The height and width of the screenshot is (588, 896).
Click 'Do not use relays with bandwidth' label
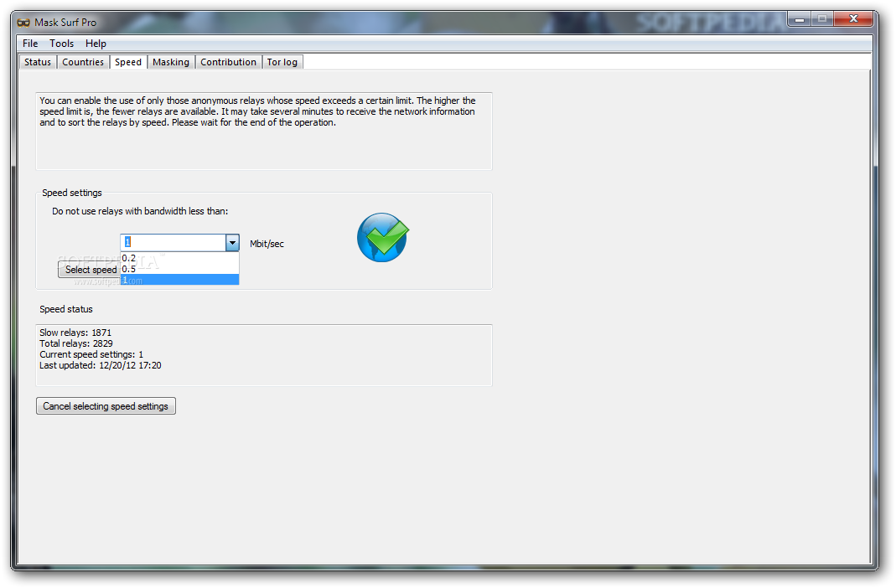pos(140,211)
